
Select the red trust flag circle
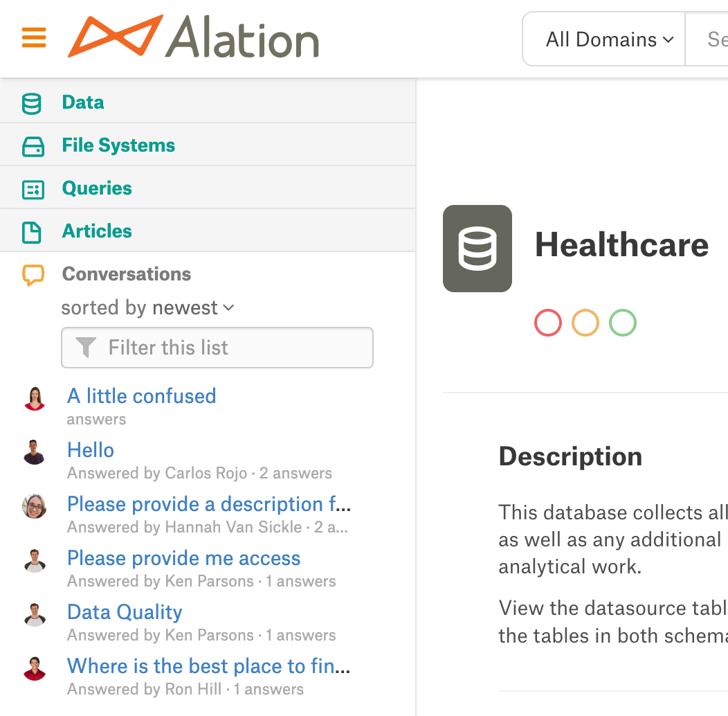tap(548, 323)
